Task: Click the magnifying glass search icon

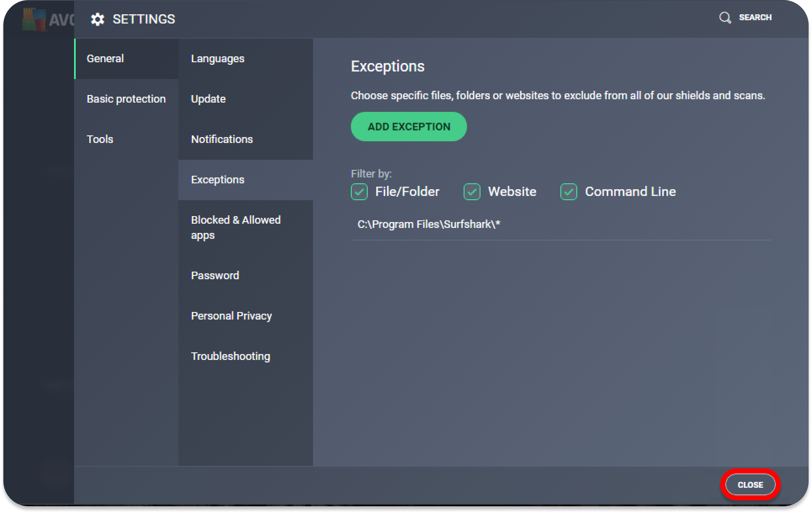Action: tap(725, 18)
